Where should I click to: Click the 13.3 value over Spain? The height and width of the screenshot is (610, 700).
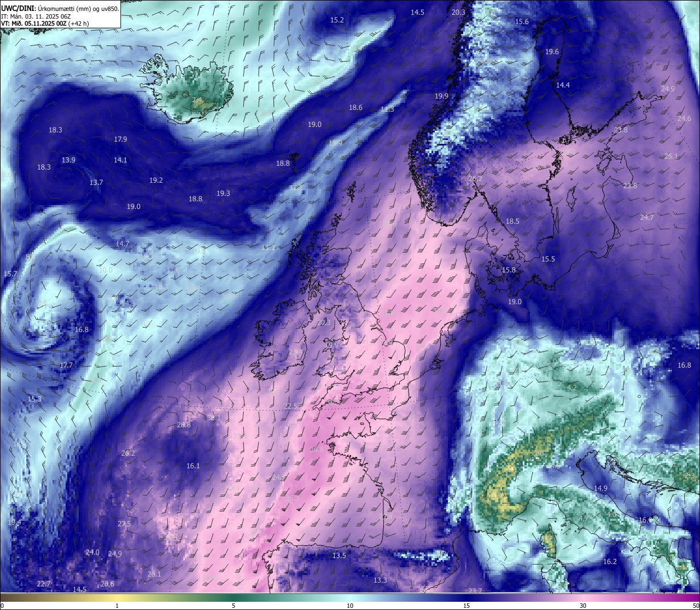pos(380,580)
